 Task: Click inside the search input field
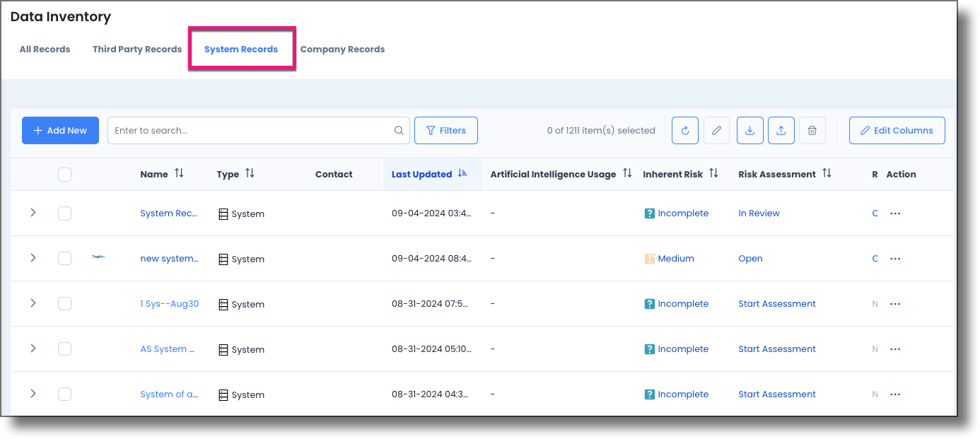[247, 130]
